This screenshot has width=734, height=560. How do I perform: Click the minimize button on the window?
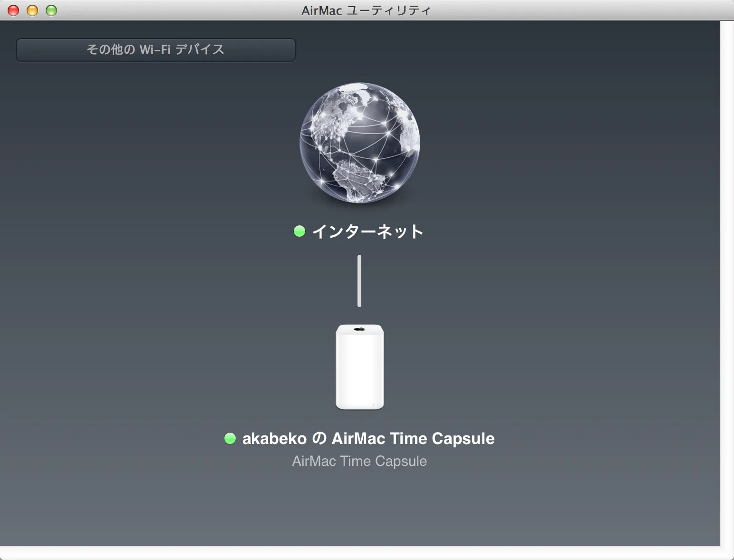(32, 10)
